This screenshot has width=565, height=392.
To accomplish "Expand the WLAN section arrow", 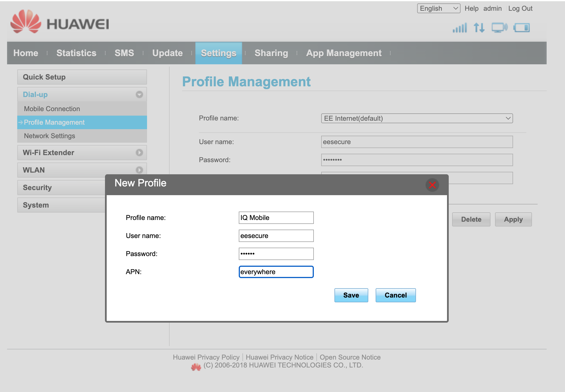I will click(139, 170).
